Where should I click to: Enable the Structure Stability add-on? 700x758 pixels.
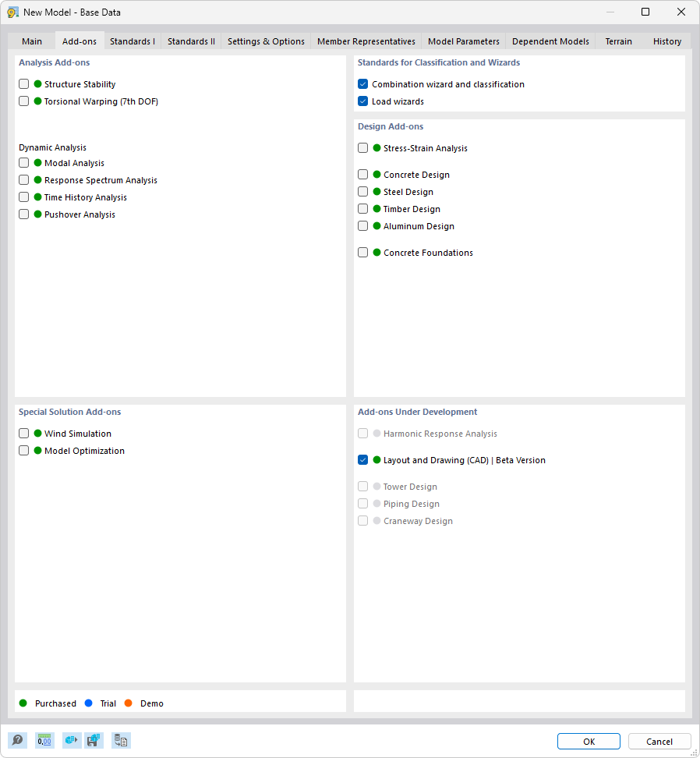[23, 83]
